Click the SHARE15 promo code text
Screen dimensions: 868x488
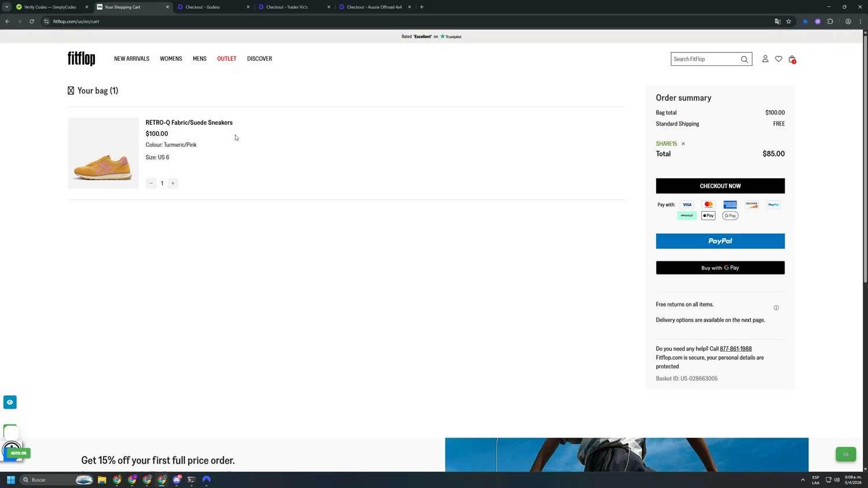(666, 144)
